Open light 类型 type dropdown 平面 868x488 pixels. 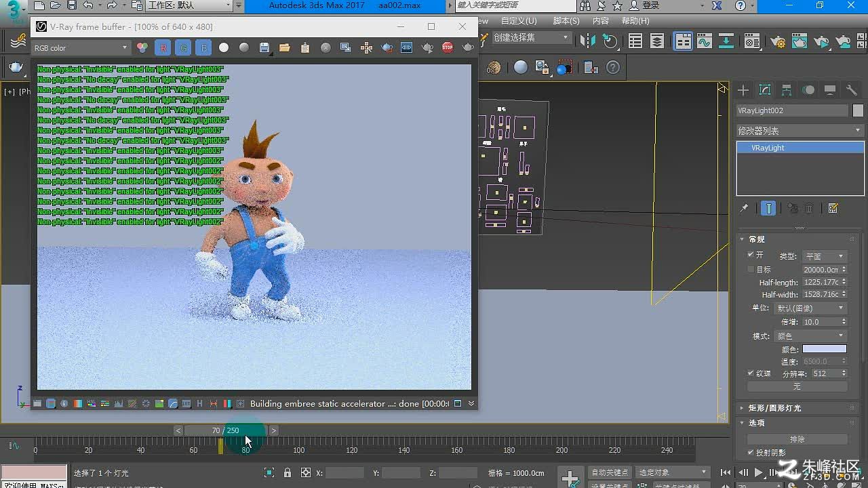[x=824, y=256]
